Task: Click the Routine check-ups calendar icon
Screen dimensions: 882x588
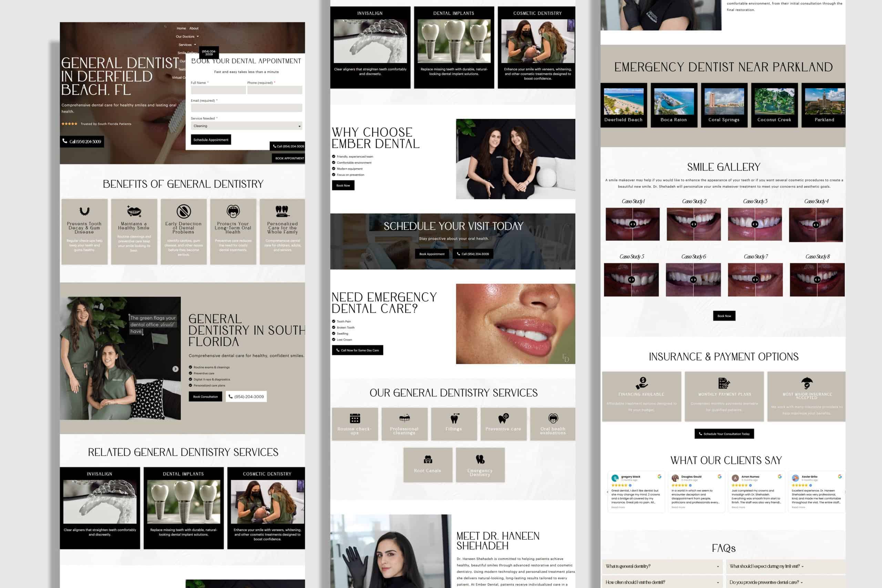Action: point(355,418)
